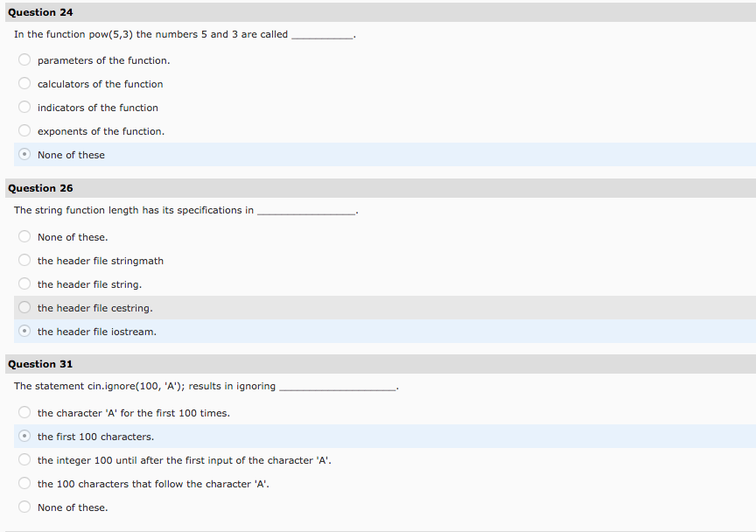Select 'None of these' under Question 24
756x532 pixels.
24,154
